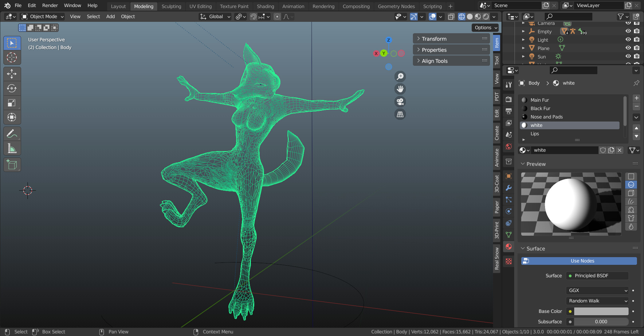Open the World properties tab
The image size is (644, 336).
pos(508,147)
